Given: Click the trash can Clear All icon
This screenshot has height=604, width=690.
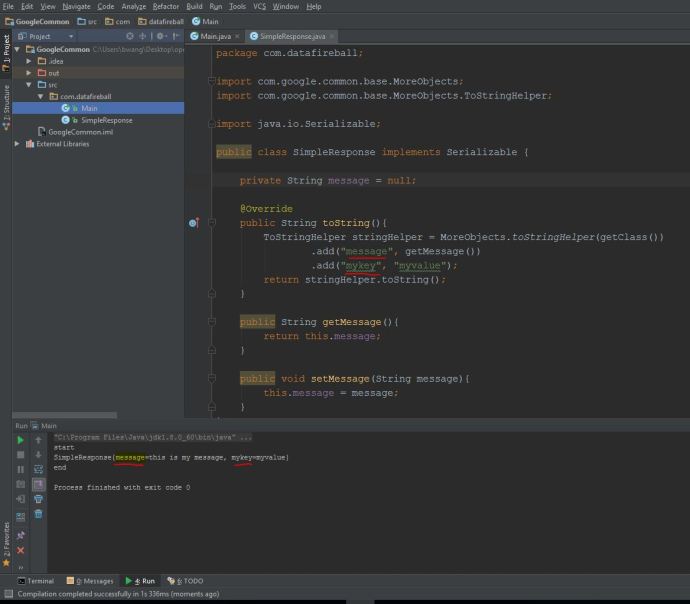Looking at the screenshot, I should coord(38,514).
